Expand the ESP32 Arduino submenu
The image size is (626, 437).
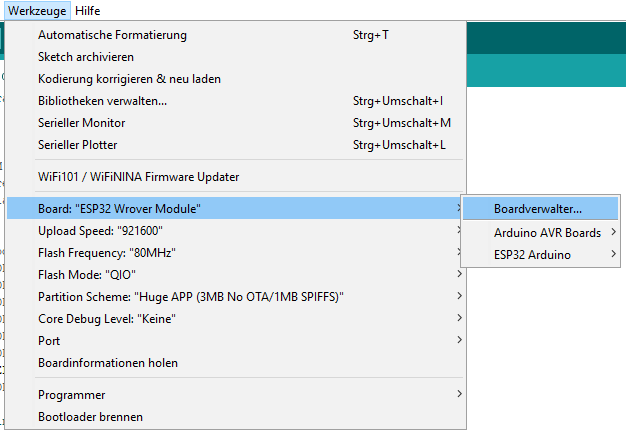pyautogui.click(x=541, y=255)
